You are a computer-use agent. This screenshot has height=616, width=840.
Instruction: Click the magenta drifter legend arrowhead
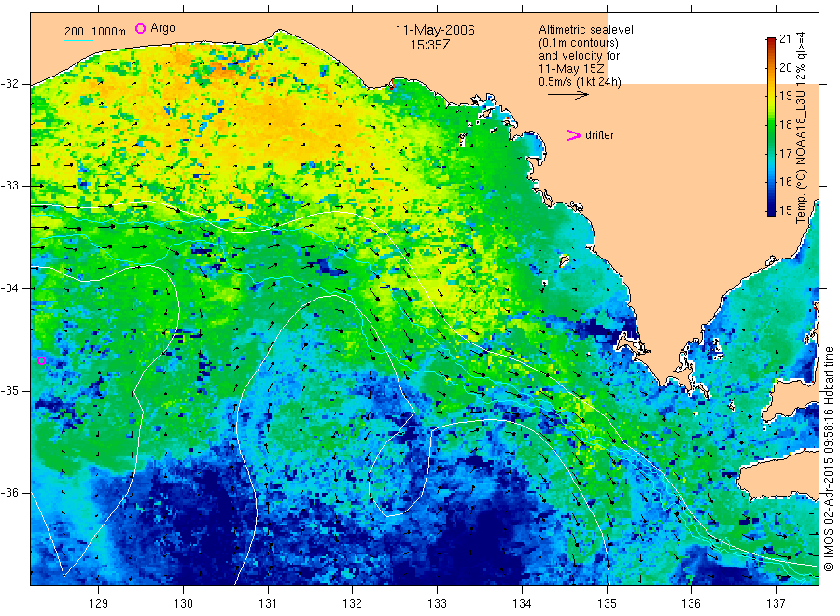(574, 135)
